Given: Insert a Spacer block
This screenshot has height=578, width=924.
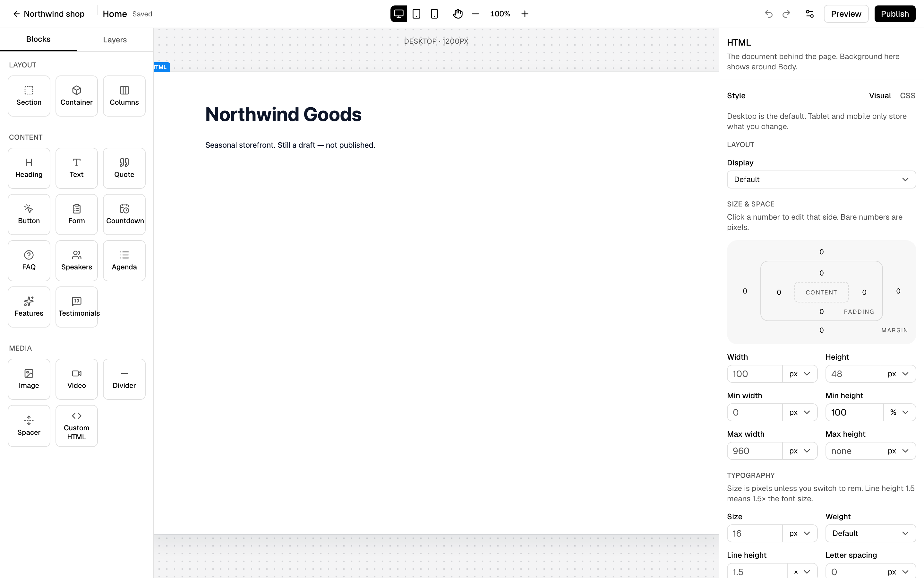Looking at the screenshot, I should click(29, 426).
